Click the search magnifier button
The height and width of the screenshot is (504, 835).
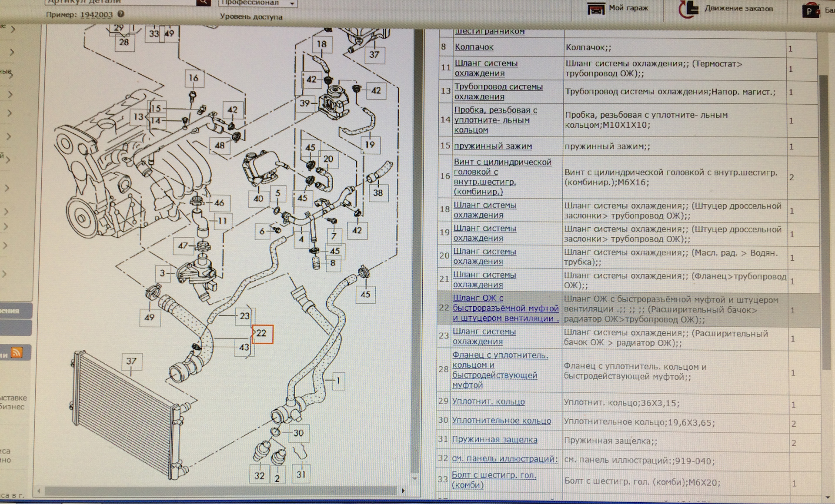pos(203,2)
